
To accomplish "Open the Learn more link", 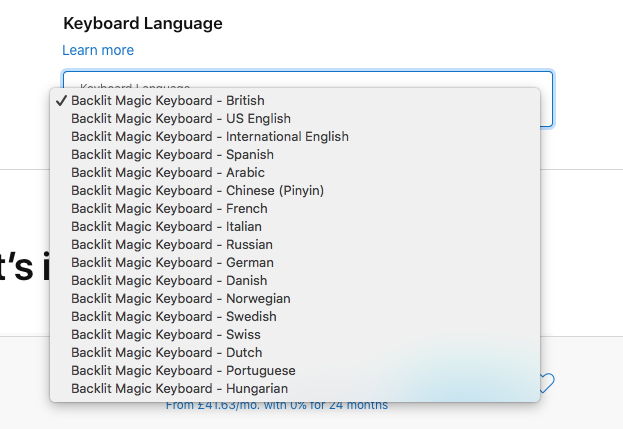I will 98,50.
